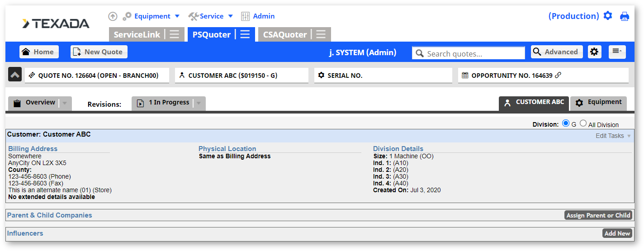Open the Equipment top menu
The height and width of the screenshot is (251, 644).
[152, 16]
